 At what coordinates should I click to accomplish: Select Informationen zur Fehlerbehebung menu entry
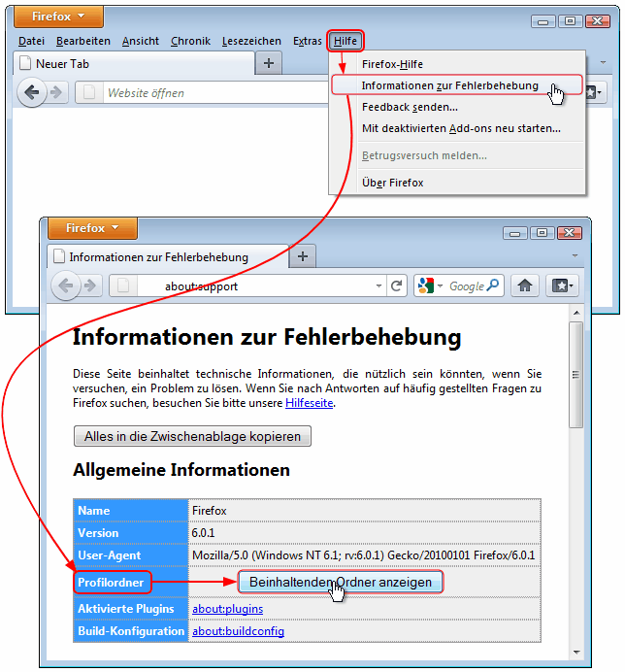[x=449, y=85]
